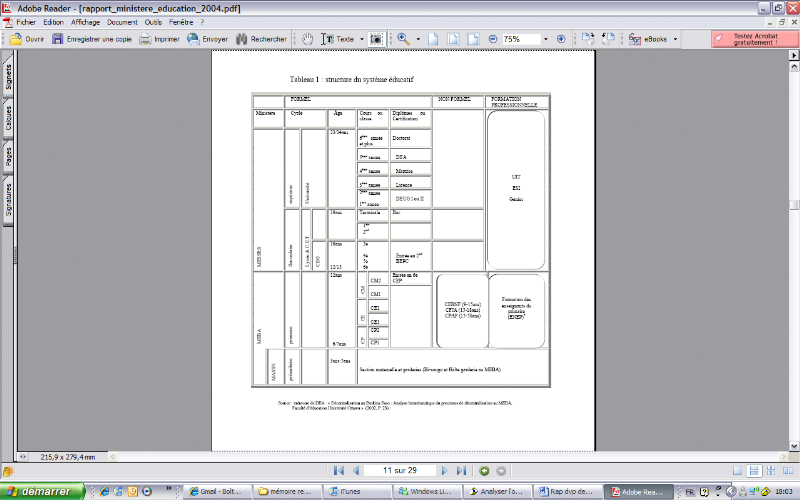Set Actual Size page view

(433, 39)
